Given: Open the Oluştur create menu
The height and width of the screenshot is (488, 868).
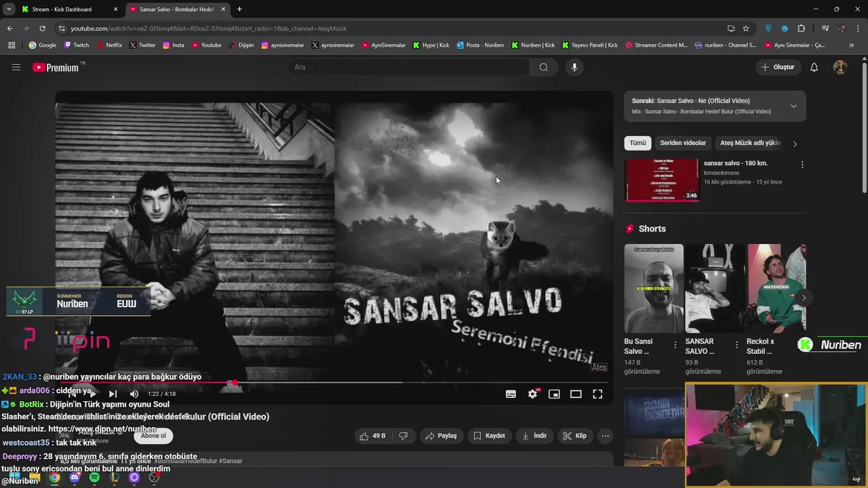Looking at the screenshot, I should pyautogui.click(x=778, y=67).
